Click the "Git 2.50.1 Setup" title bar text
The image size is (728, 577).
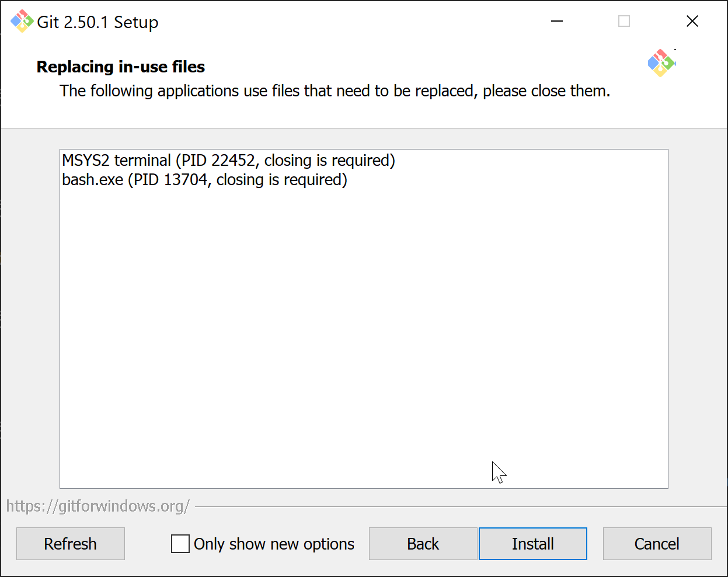coord(97,22)
